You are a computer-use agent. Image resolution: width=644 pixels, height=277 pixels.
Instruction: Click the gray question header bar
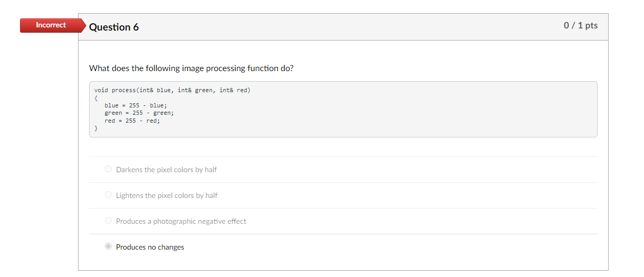[343, 27]
